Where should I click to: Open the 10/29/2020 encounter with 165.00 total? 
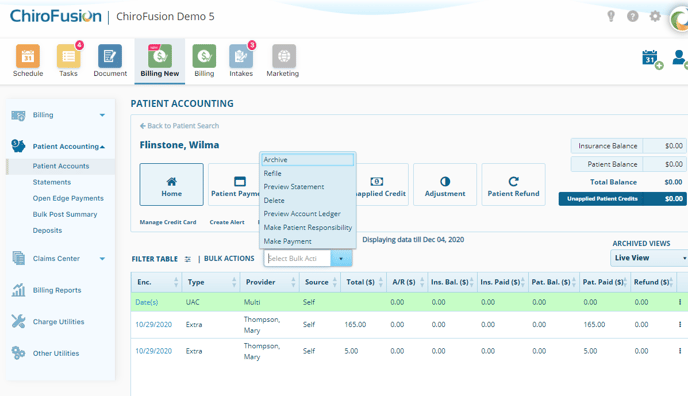point(154,325)
